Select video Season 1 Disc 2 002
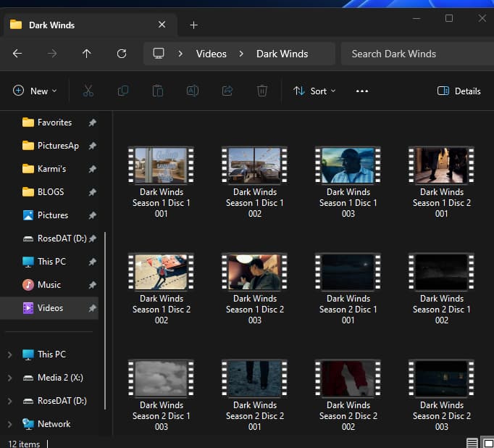Viewport: 494px width, 448px height. (161, 289)
